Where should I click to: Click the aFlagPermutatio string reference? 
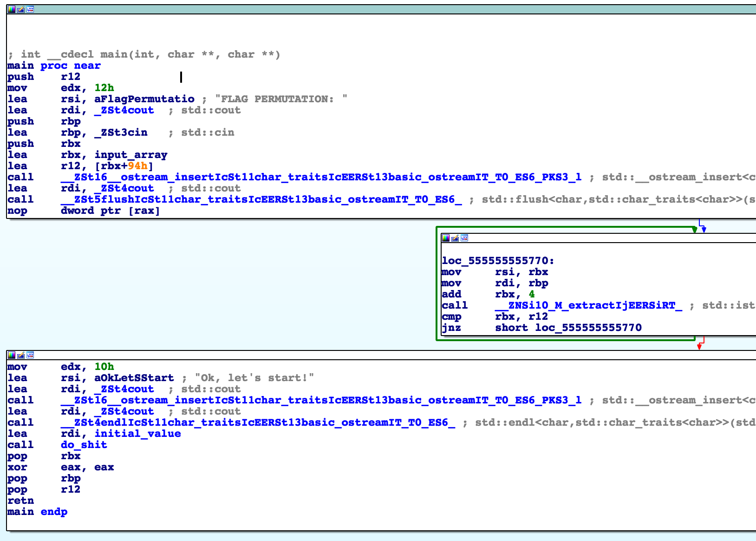coord(144,99)
